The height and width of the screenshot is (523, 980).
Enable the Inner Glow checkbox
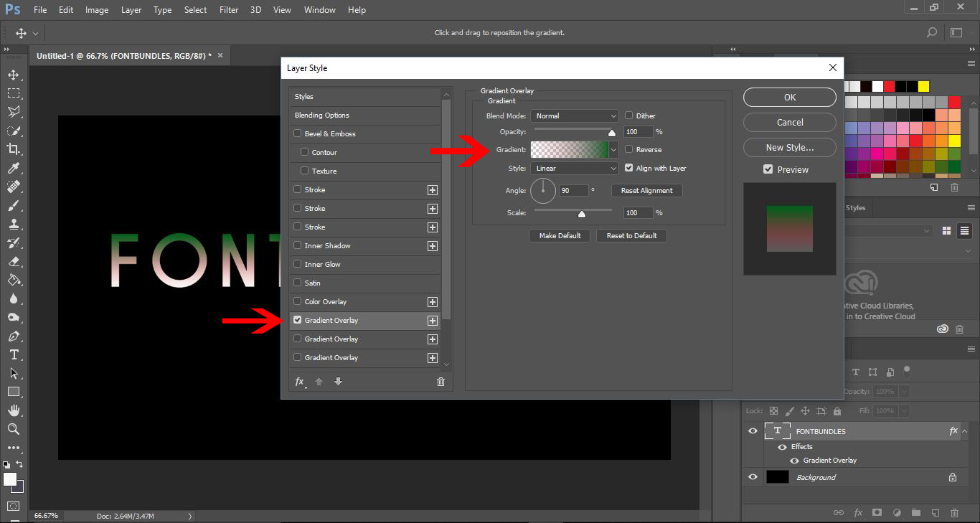297,264
